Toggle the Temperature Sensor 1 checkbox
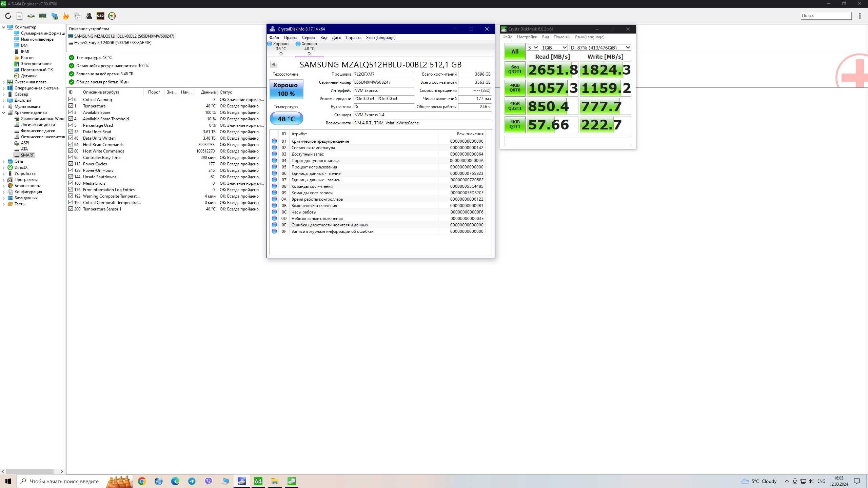Viewport: 868px width, 488px height. [71, 209]
